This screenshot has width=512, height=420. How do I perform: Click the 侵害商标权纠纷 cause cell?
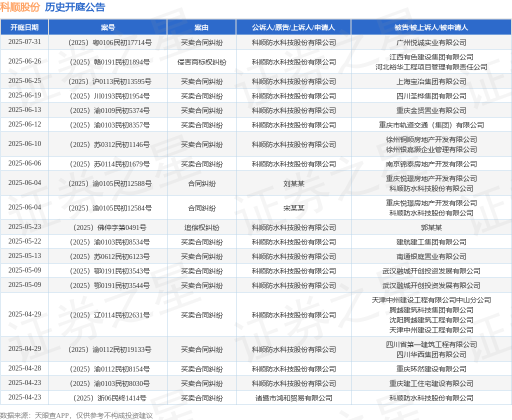click(x=201, y=62)
